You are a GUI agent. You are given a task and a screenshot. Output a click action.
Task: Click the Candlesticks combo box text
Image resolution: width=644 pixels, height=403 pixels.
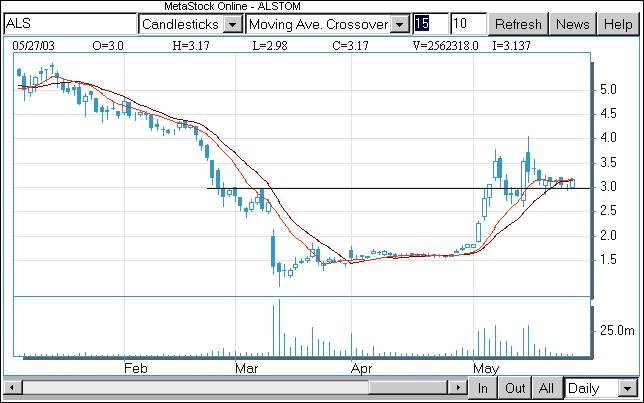click(x=180, y=25)
